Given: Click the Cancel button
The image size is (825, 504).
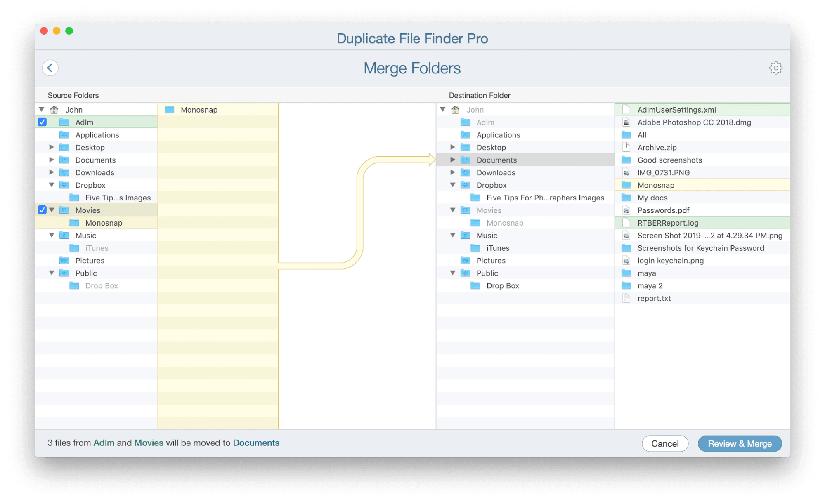Looking at the screenshot, I should (x=665, y=443).
